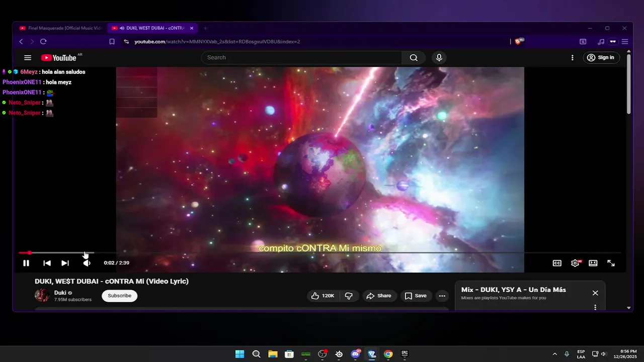Open the Windows Start menu
The height and width of the screenshot is (362, 644).
coord(240,354)
